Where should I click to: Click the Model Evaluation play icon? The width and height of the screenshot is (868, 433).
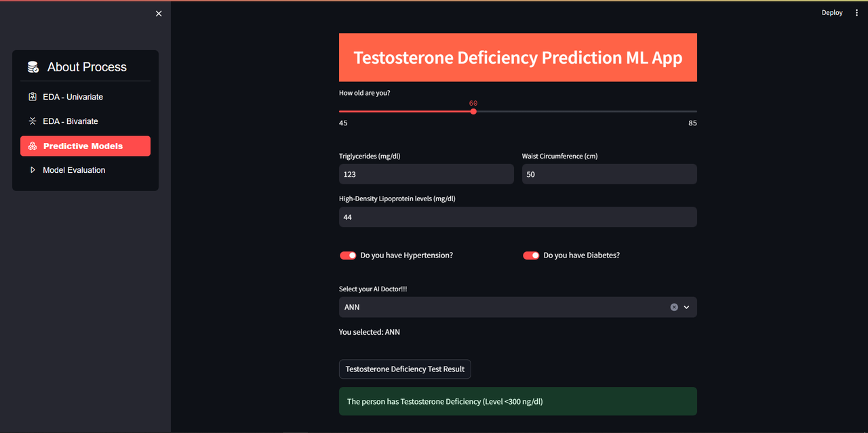click(32, 170)
